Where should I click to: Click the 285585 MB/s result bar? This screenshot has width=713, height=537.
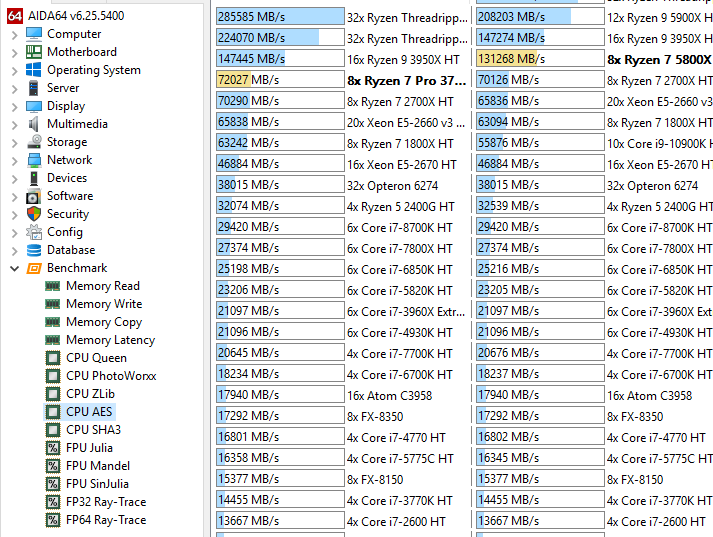click(x=280, y=17)
